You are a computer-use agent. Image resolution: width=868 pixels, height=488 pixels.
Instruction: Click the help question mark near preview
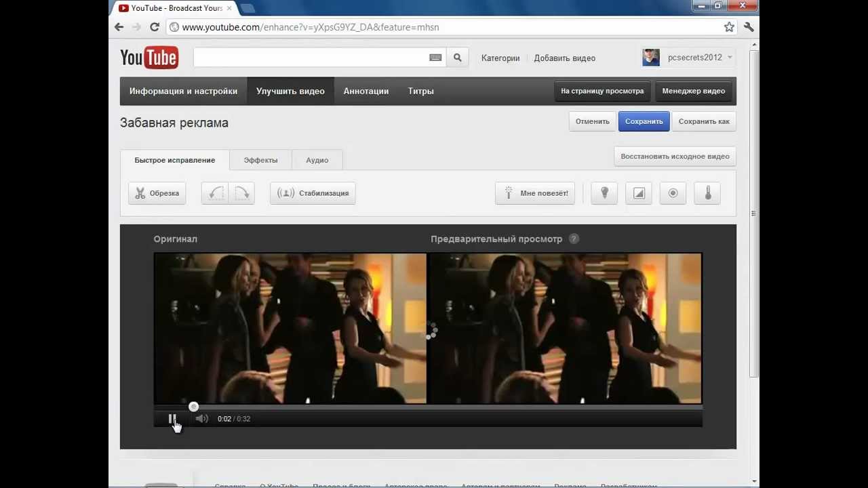click(x=574, y=239)
